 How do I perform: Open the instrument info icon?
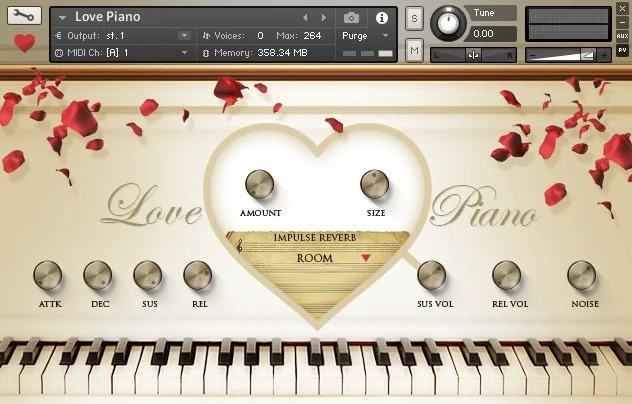click(381, 17)
